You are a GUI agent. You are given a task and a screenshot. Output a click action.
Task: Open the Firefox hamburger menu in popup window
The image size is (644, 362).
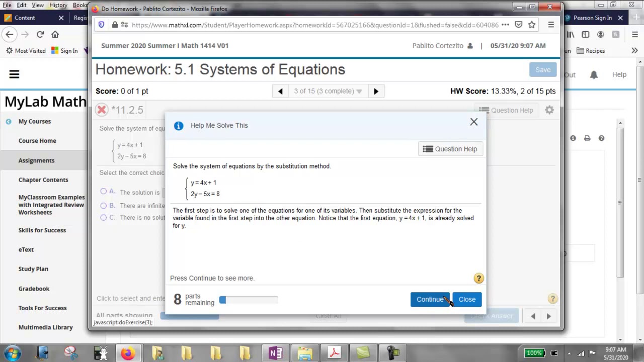tap(551, 25)
